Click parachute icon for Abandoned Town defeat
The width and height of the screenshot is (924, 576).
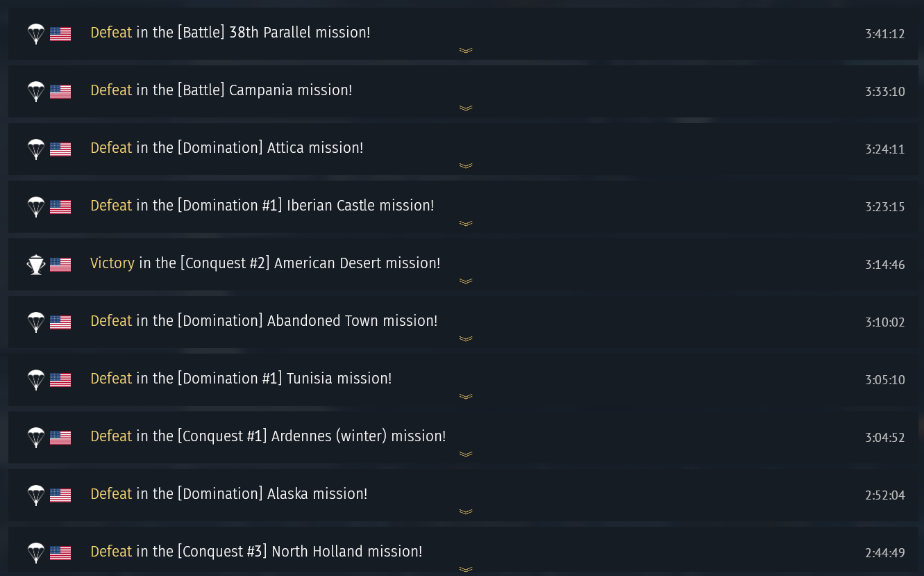35,322
